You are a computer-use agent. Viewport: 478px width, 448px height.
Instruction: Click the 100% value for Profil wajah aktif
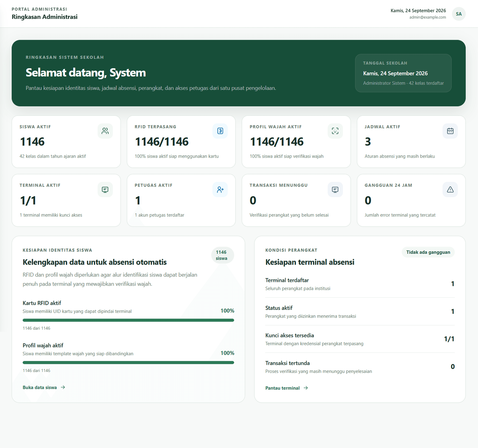tap(227, 353)
